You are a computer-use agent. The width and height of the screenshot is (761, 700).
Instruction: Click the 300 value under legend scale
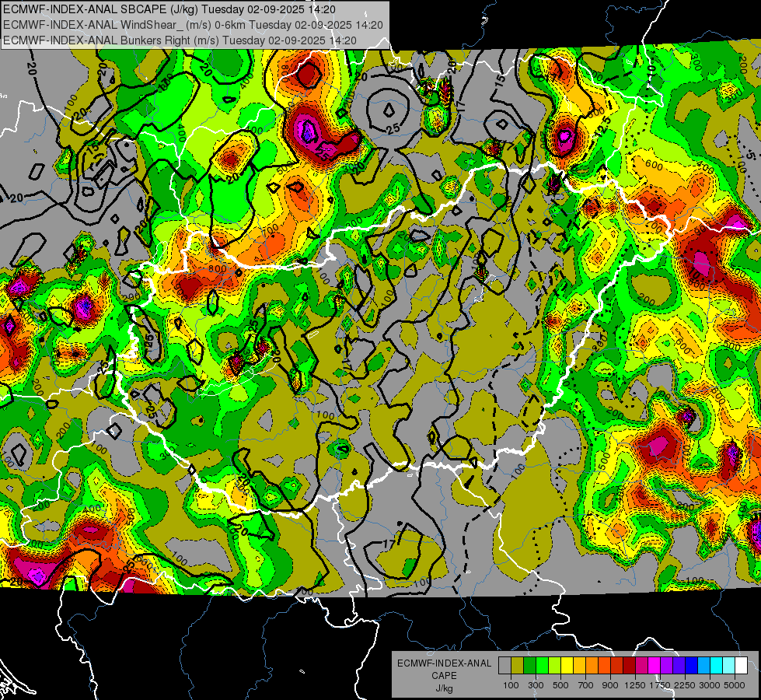click(x=536, y=685)
